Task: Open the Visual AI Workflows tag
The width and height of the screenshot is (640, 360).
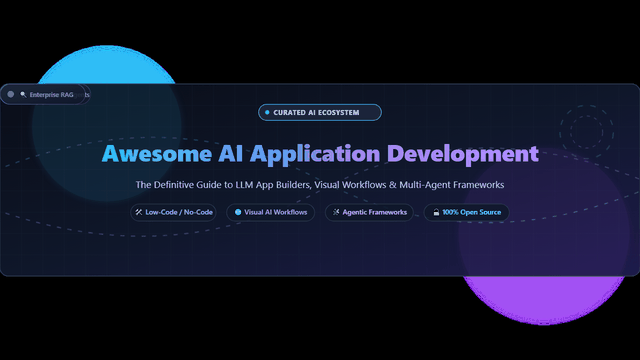Action: (x=270, y=212)
